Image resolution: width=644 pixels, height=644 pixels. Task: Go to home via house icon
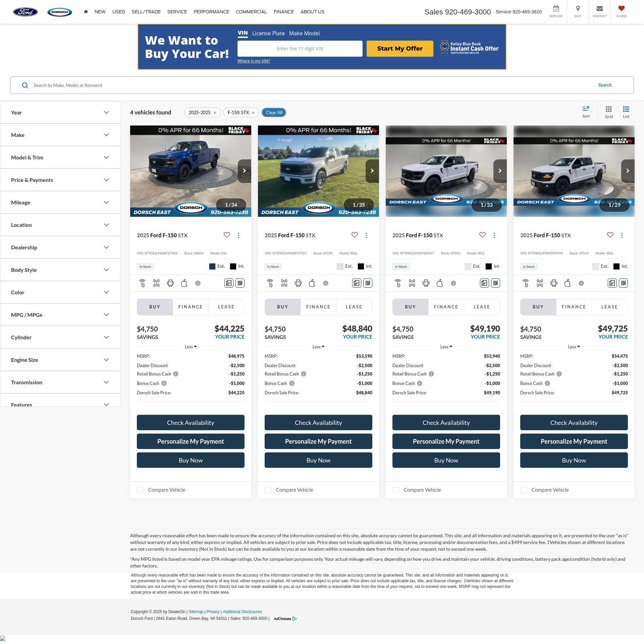(86, 12)
